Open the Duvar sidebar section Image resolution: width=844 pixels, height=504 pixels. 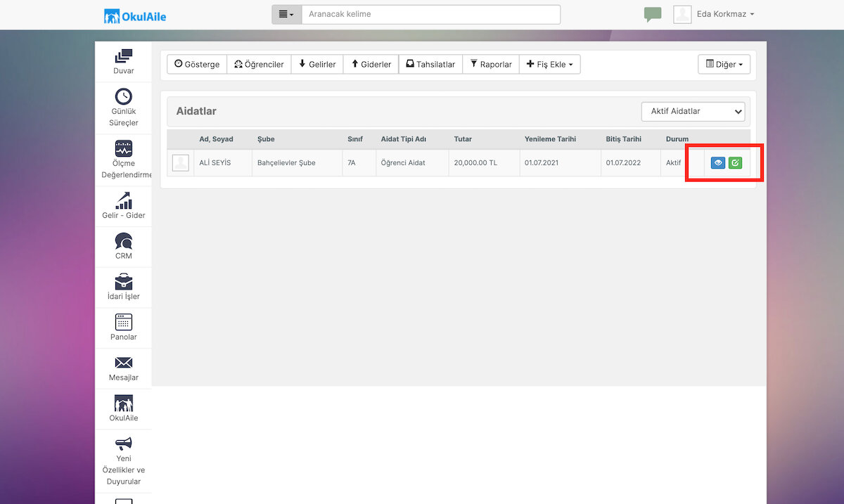123,62
